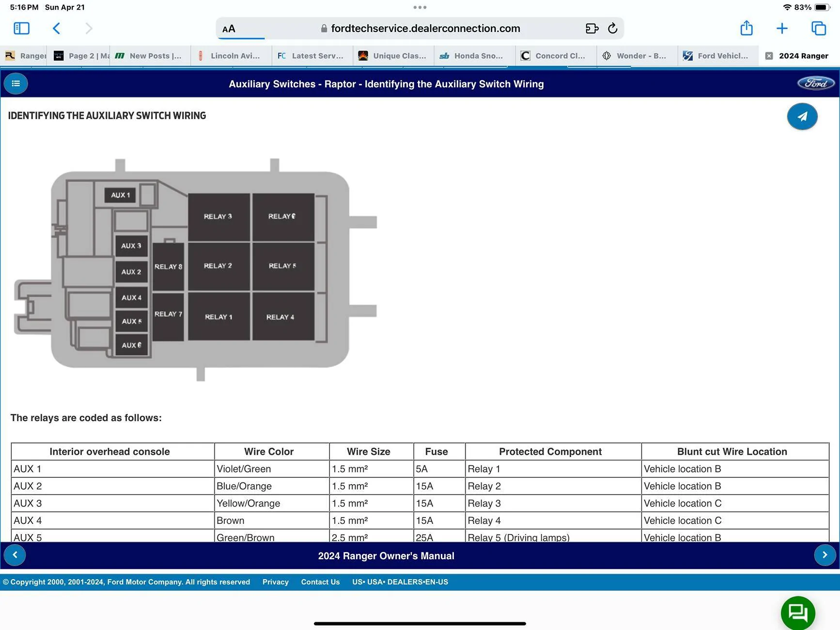The image size is (840, 630).
Task: Navigate back to the previous page
Action: tap(56, 28)
